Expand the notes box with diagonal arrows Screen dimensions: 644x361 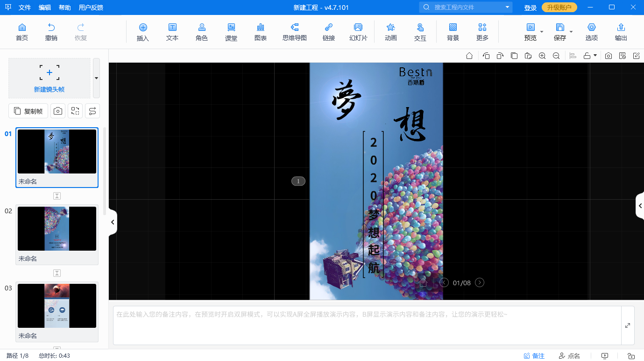click(x=628, y=325)
